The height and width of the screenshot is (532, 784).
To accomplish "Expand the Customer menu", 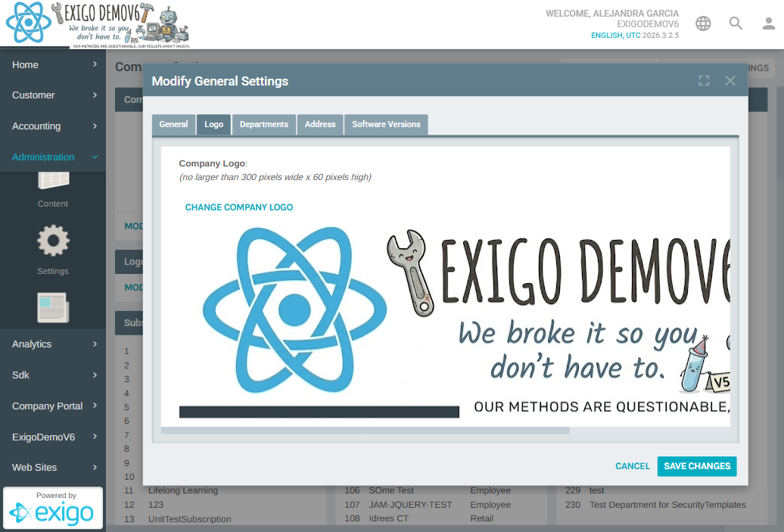I will [x=53, y=95].
